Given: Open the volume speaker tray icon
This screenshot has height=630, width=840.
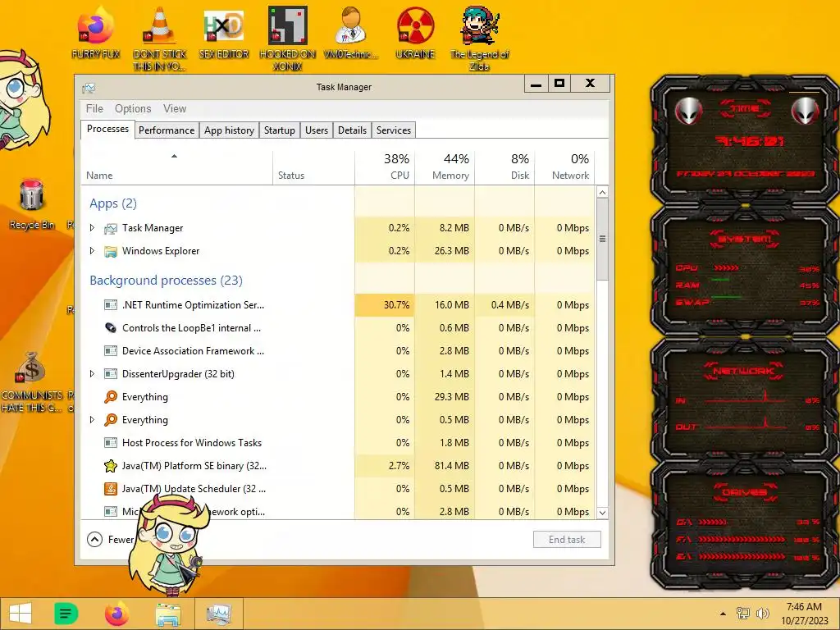Looking at the screenshot, I should point(762,614).
